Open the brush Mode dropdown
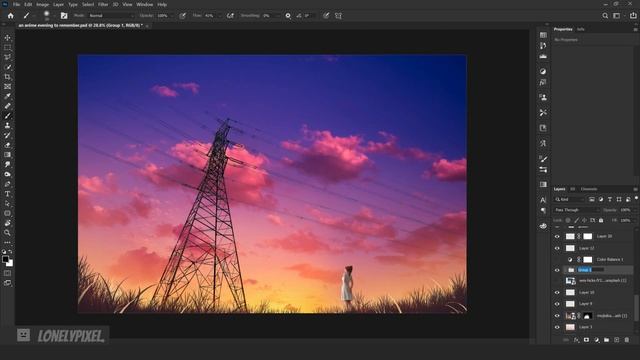The image size is (640, 360). 111,16
